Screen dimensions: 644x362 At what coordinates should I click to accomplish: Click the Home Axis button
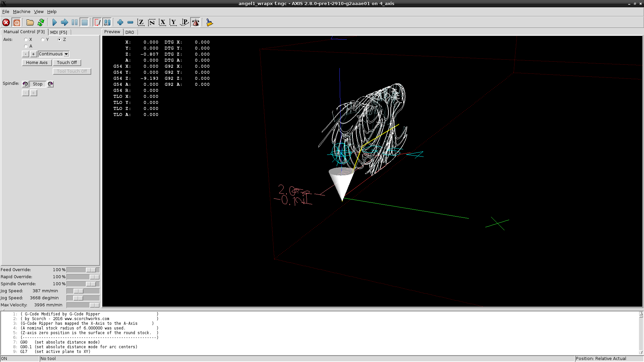tap(37, 63)
